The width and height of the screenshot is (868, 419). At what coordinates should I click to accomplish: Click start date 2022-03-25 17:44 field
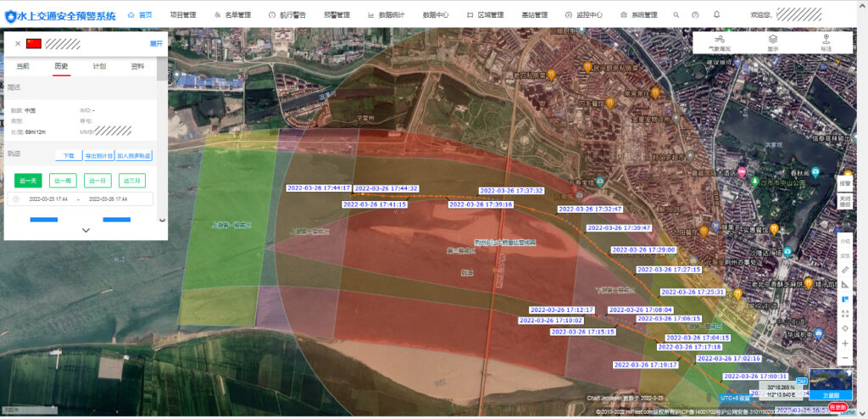(x=48, y=199)
